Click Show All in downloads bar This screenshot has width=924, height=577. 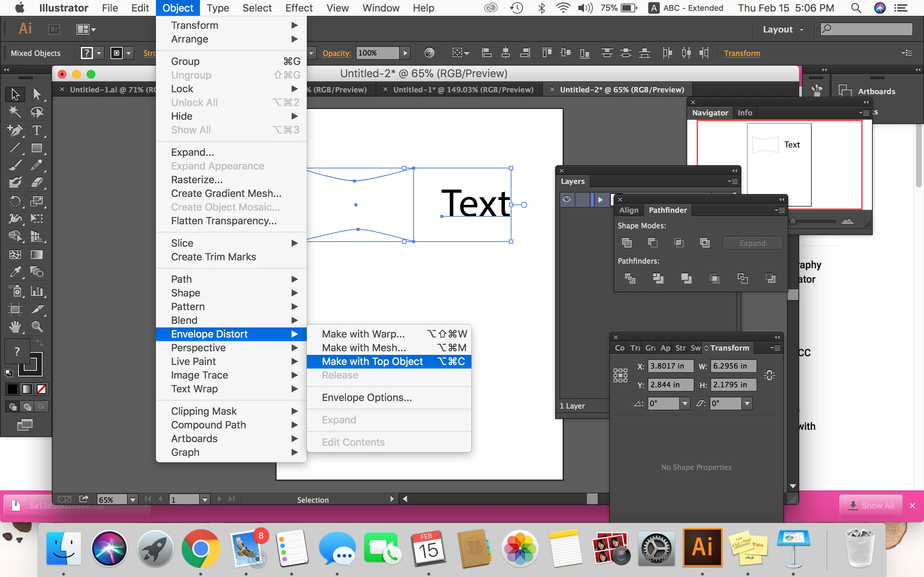coord(871,506)
